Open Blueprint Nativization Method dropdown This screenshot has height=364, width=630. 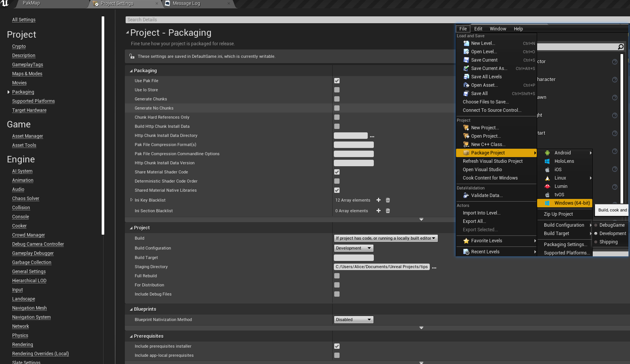(x=354, y=319)
